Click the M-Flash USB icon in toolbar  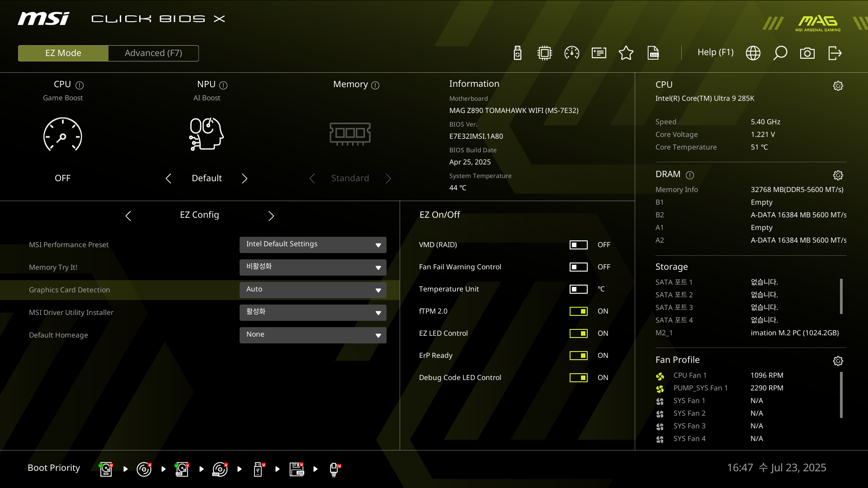tap(518, 53)
